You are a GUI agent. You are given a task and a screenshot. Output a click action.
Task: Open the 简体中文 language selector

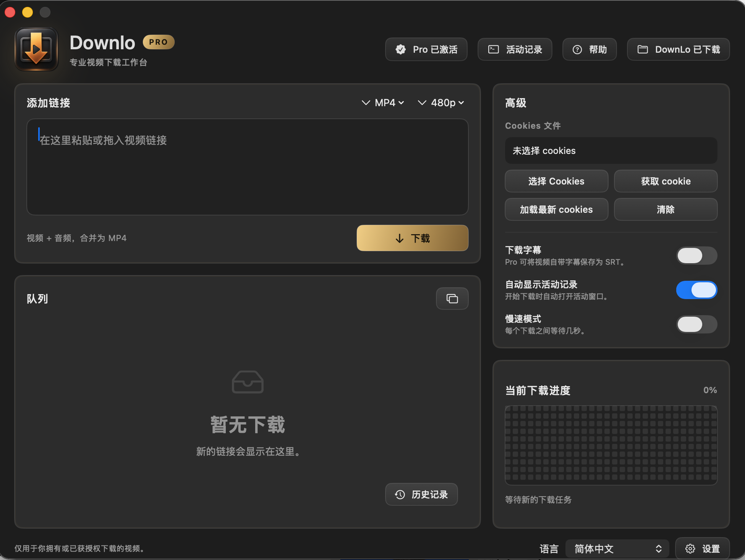(617, 549)
